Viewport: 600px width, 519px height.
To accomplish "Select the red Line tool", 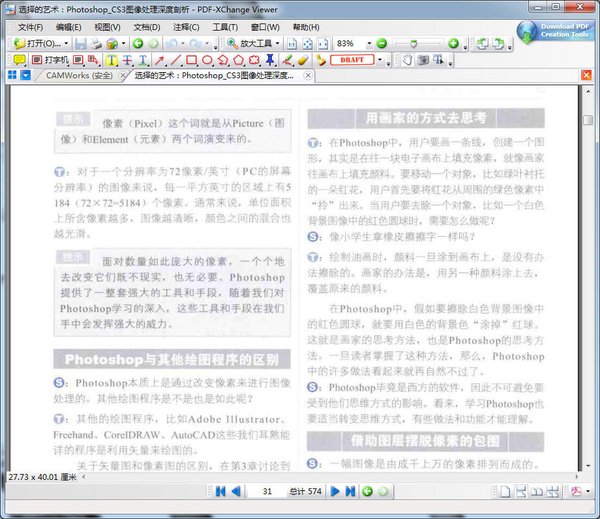I will (175, 60).
